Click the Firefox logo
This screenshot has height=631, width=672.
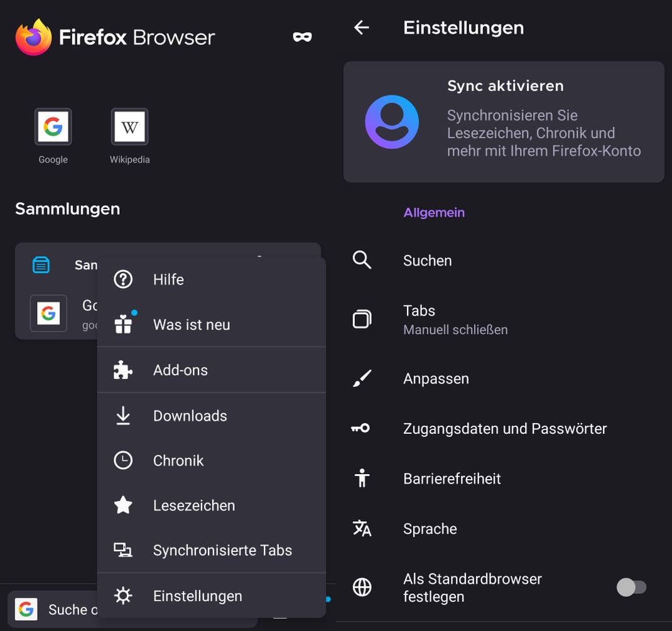[30, 36]
